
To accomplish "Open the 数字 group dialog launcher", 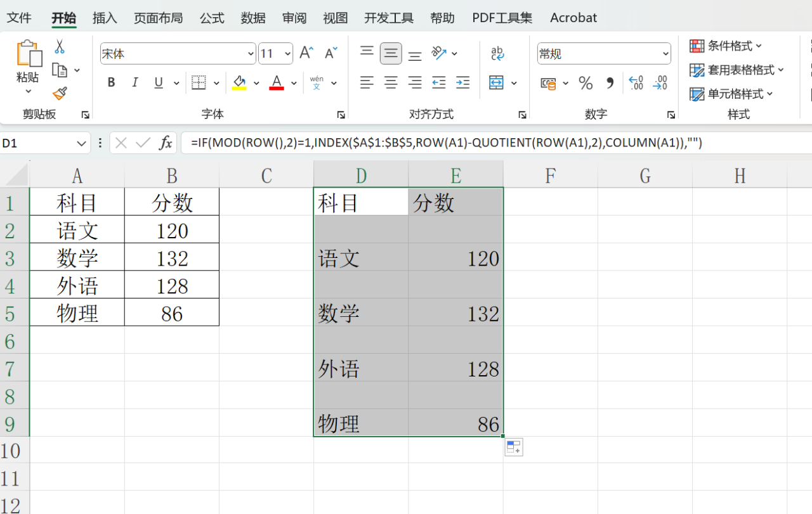I will pos(671,115).
